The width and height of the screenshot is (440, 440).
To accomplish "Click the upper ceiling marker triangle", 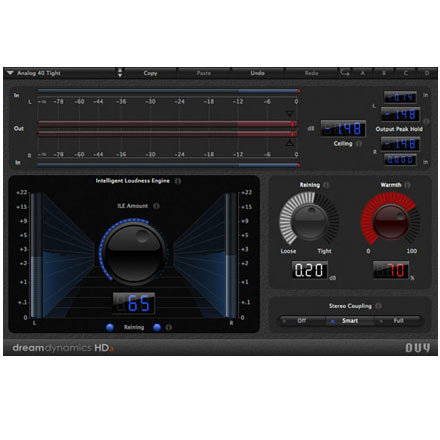I will tap(290, 114).
